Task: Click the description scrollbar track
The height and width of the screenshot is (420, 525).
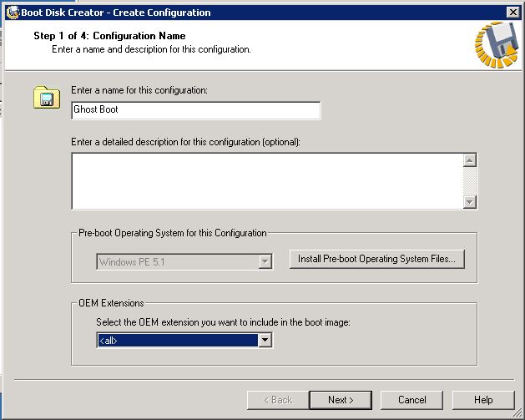Action: [470, 181]
